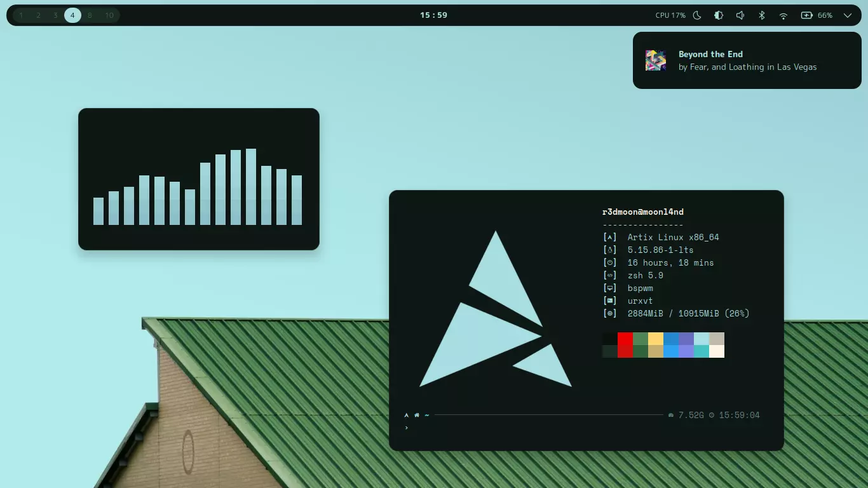
Task: Click the 'zsh 5.9' text
Action: click(646, 275)
